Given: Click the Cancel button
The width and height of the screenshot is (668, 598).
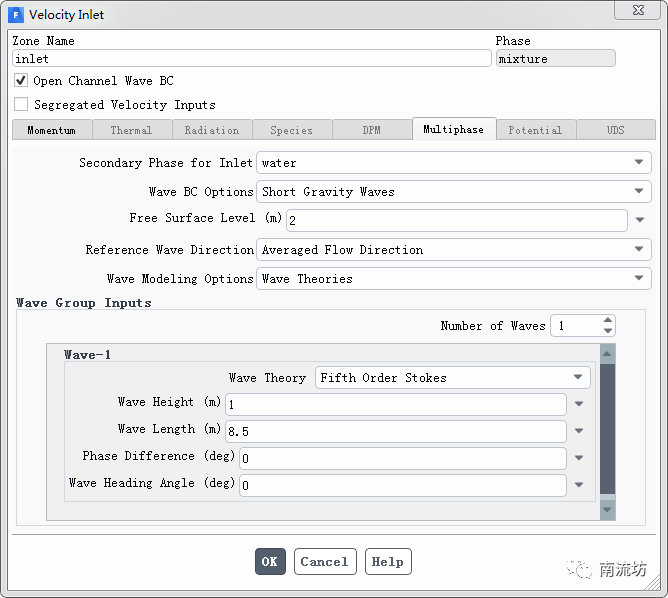Looking at the screenshot, I should [x=324, y=562].
